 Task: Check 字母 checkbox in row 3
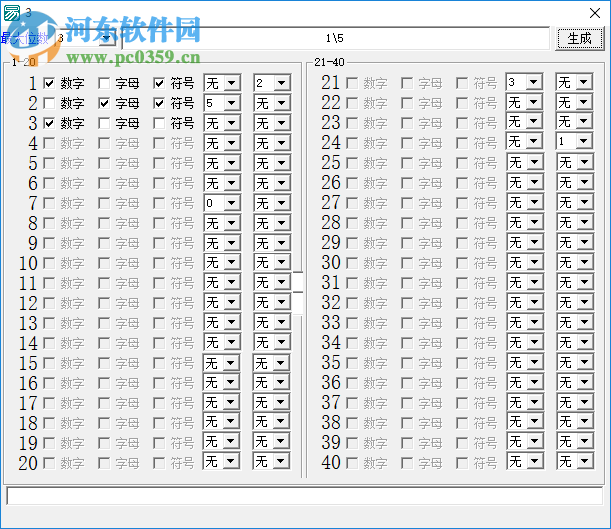[x=104, y=123]
